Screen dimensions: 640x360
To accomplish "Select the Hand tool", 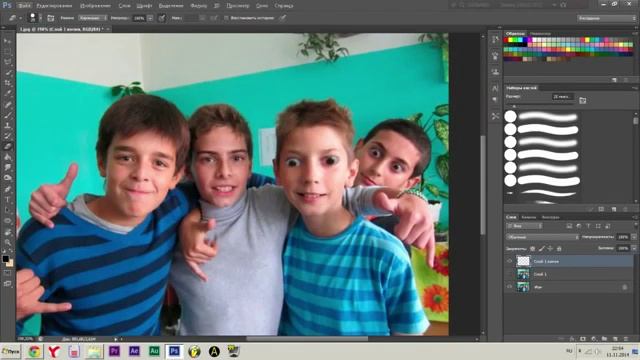I will [7, 232].
